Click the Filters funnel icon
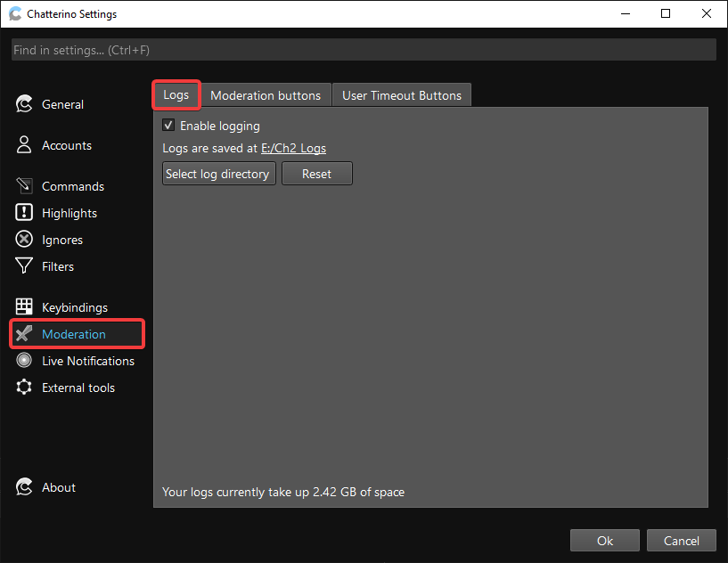 point(24,266)
